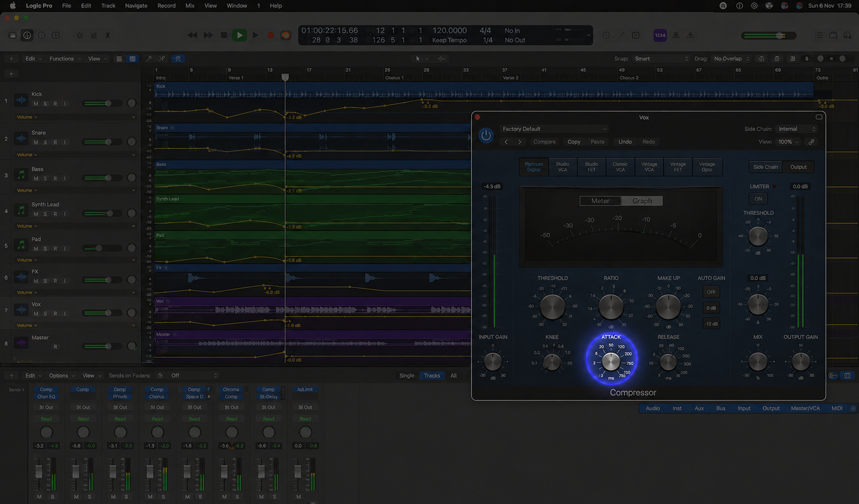This screenshot has height=504, width=859.
Task: Open the Mix menu
Action: coord(190,6)
